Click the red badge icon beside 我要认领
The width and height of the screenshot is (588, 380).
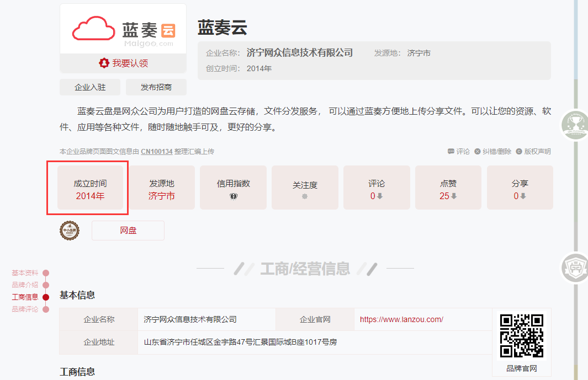click(104, 63)
